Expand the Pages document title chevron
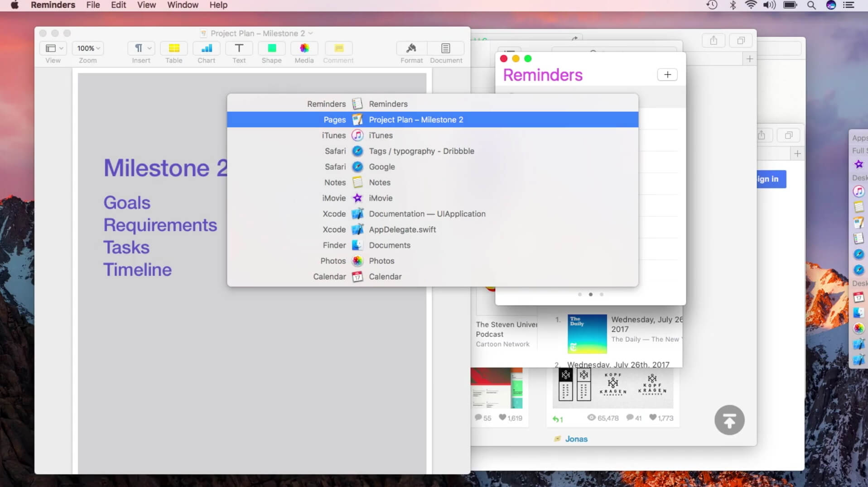 [x=310, y=33]
